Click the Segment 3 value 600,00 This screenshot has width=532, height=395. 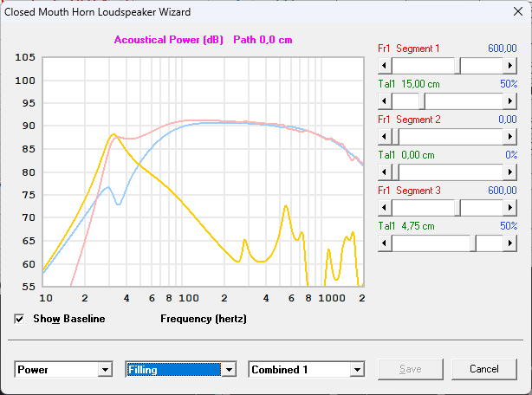[x=503, y=191]
